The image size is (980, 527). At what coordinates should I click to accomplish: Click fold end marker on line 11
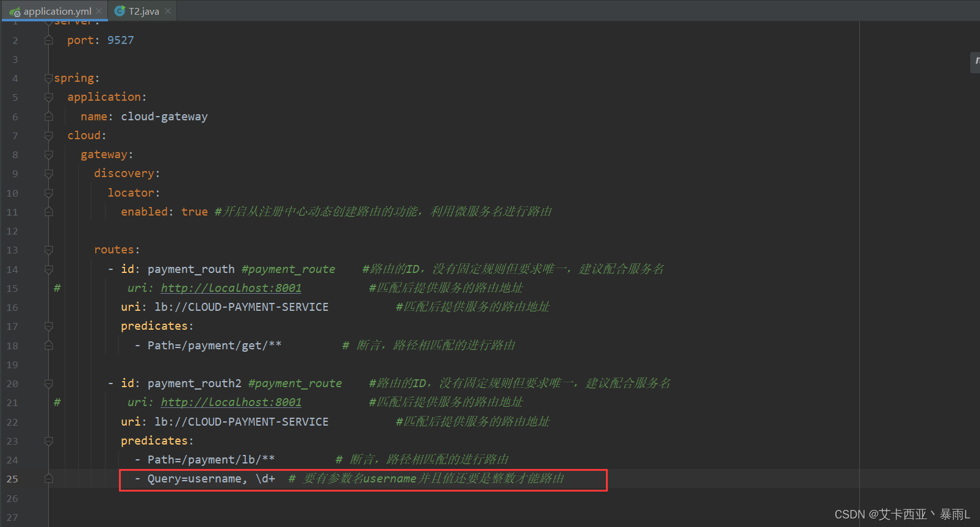(x=49, y=212)
